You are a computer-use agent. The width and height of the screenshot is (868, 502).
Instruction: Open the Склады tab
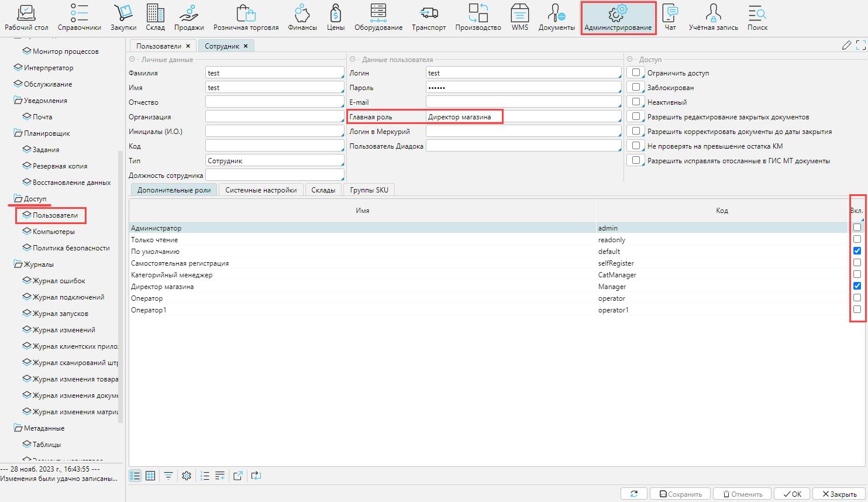point(323,190)
